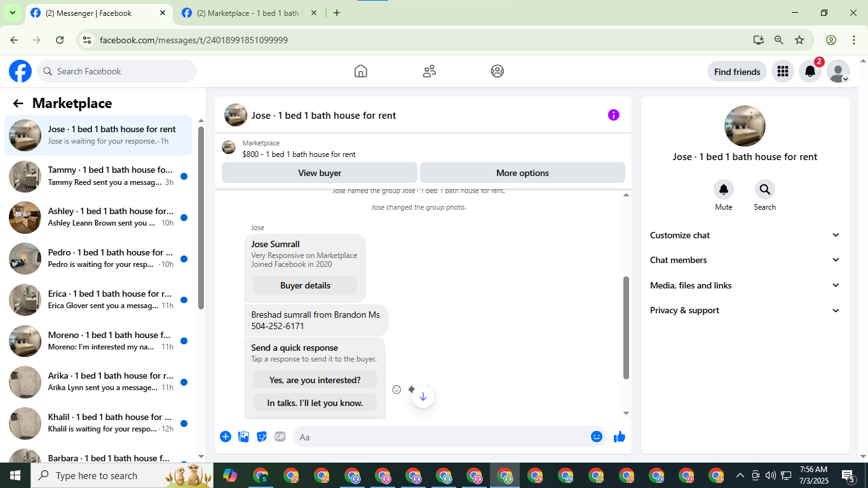
Task: Click the More options button
Action: click(x=522, y=173)
